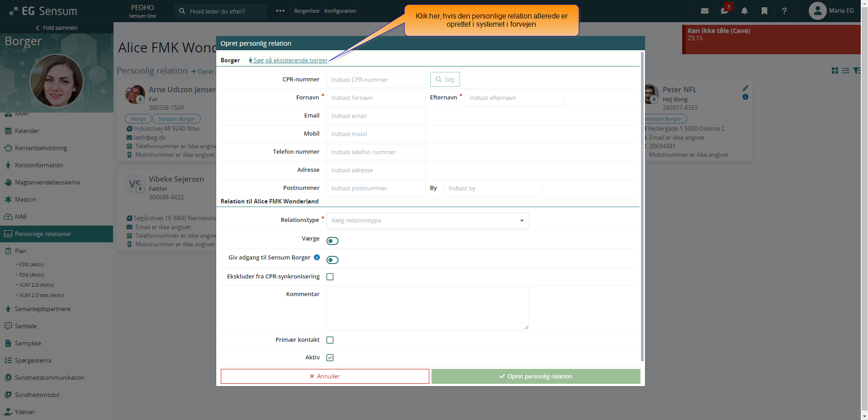Viewport: 868px width, 420px height.
Task: Click the notification bell icon
Action: click(x=744, y=11)
